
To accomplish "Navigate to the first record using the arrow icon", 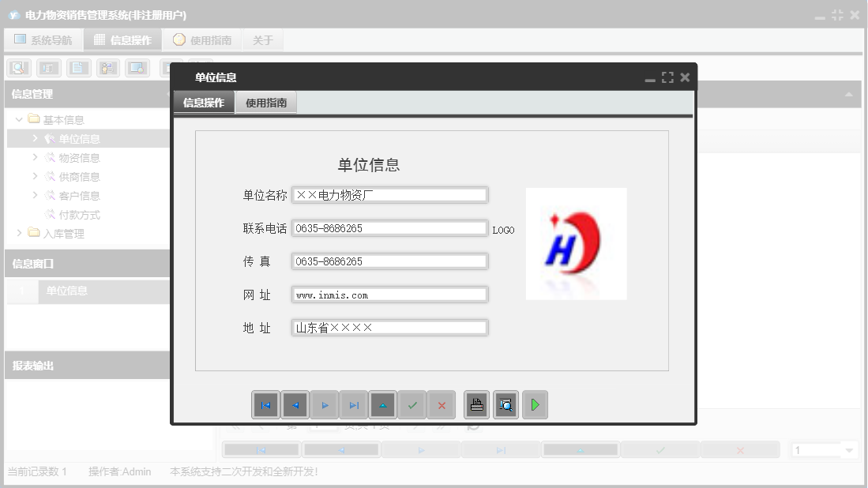I will point(266,404).
